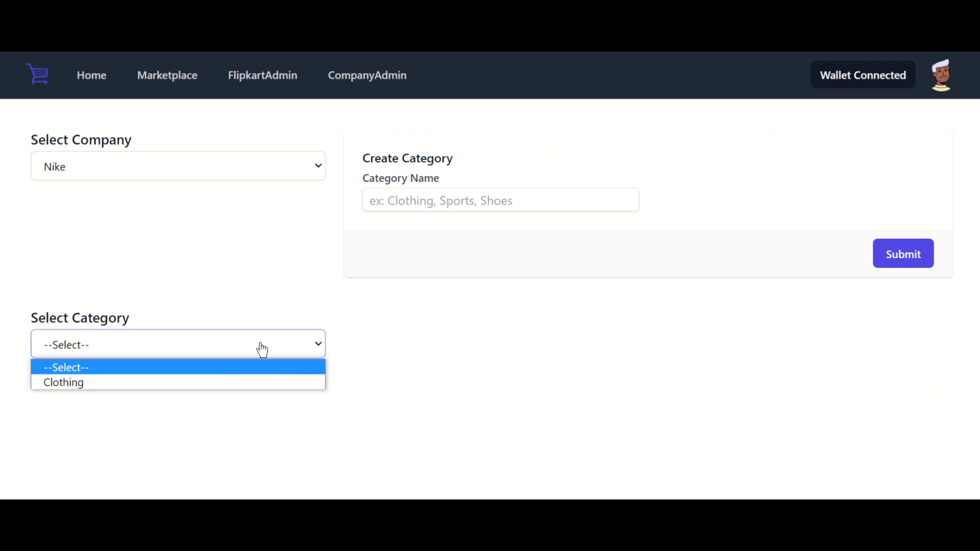Click the shopping cart logo icon
This screenshot has height=551, width=980.
[x=37, y=74]
